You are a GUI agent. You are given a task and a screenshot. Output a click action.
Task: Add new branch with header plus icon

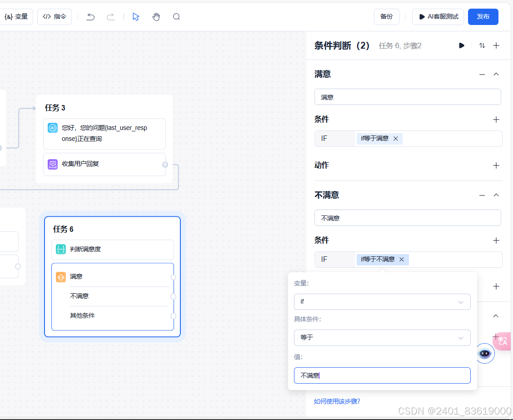[496, 45]
